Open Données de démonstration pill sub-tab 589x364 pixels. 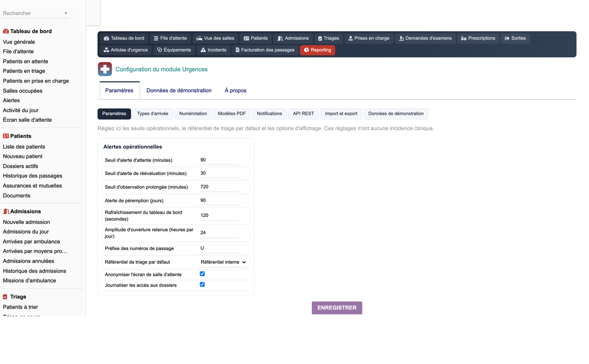point(396,114)
